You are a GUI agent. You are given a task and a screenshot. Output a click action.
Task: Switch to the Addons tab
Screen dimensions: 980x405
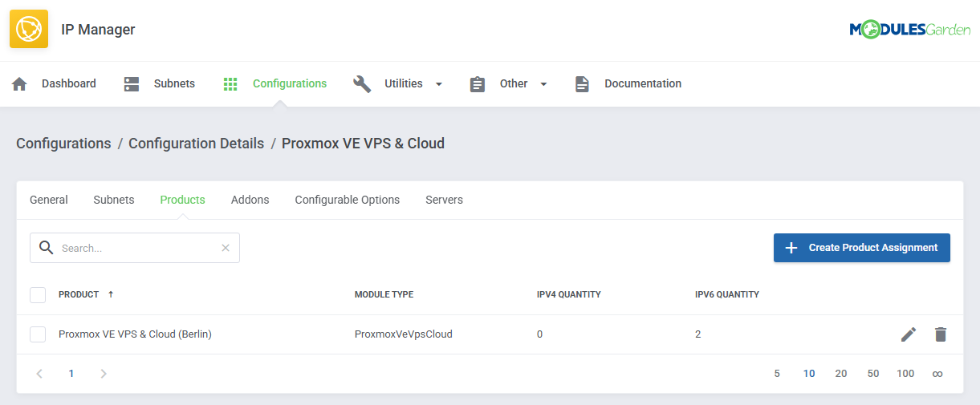pyautogui.click(x=250, y=200)
